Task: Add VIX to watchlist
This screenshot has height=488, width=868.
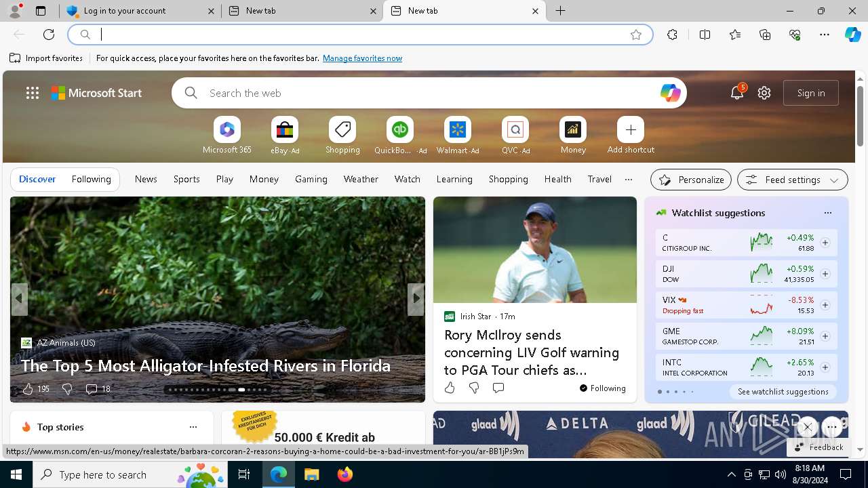Action: (x=825, y=305)
